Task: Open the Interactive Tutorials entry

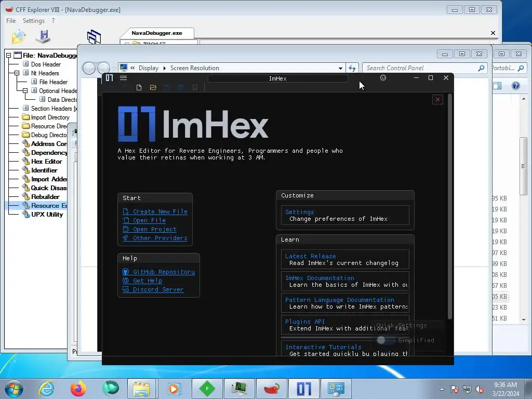Action: (x=345, y=349)
